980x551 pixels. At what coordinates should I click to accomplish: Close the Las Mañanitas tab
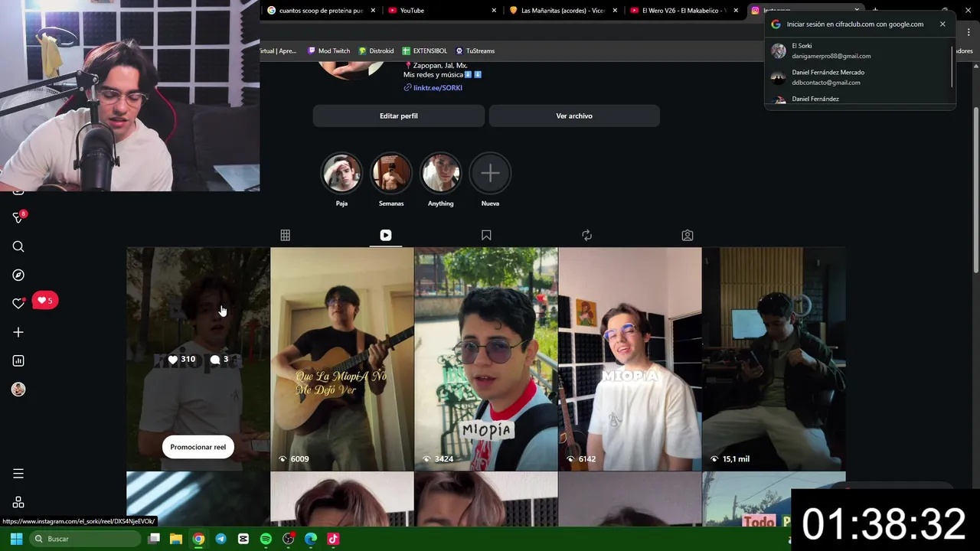pos(615,11)
